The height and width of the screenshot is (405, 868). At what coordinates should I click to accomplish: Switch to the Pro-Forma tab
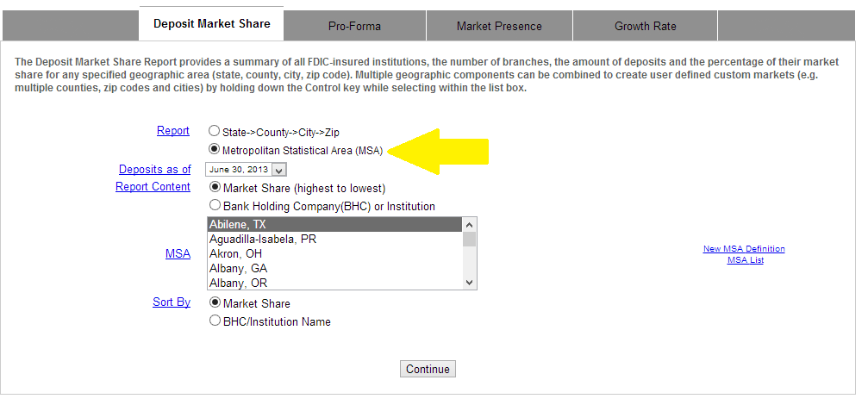click(x=354, y=26)
